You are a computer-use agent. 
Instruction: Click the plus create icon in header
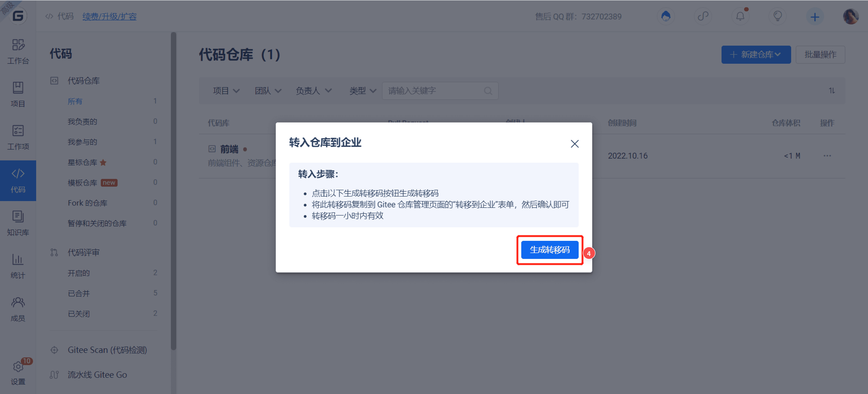click(x=815, y=17)
